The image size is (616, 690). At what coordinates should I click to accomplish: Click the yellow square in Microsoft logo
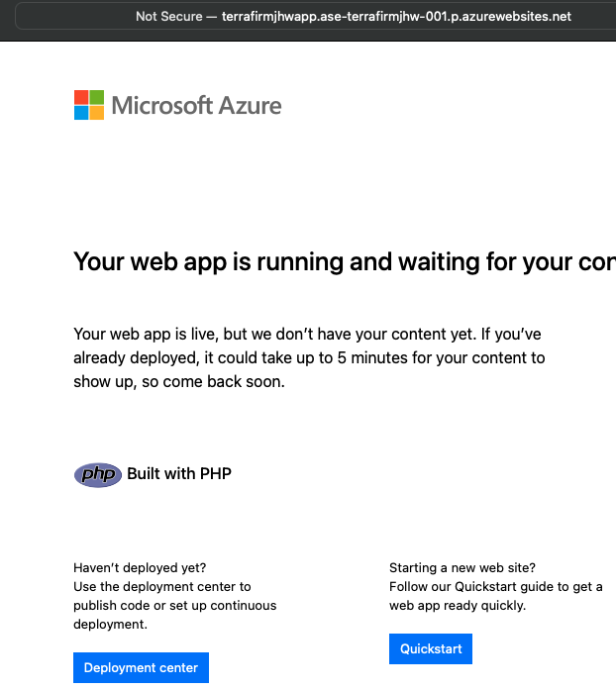96,112
